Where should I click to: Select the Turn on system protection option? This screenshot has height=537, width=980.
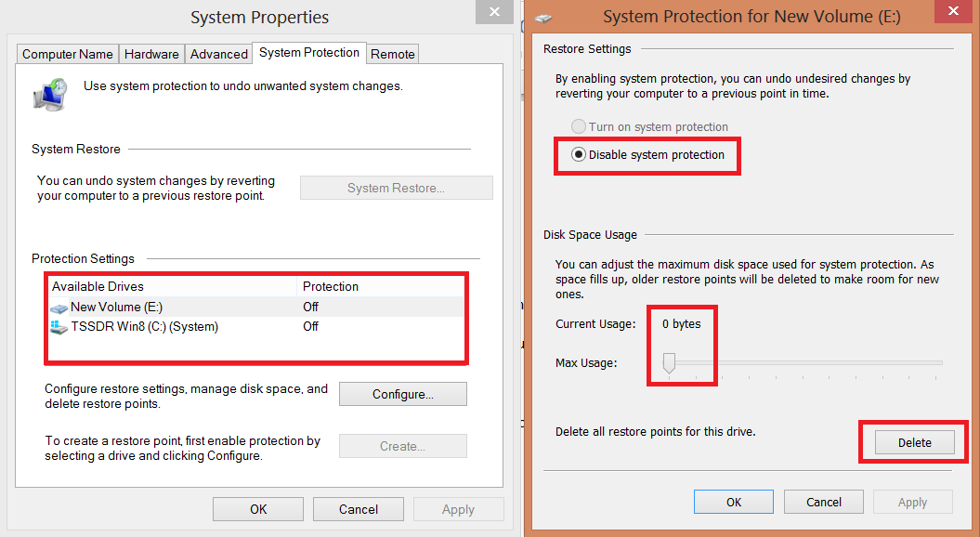click(x=579, y=126)
